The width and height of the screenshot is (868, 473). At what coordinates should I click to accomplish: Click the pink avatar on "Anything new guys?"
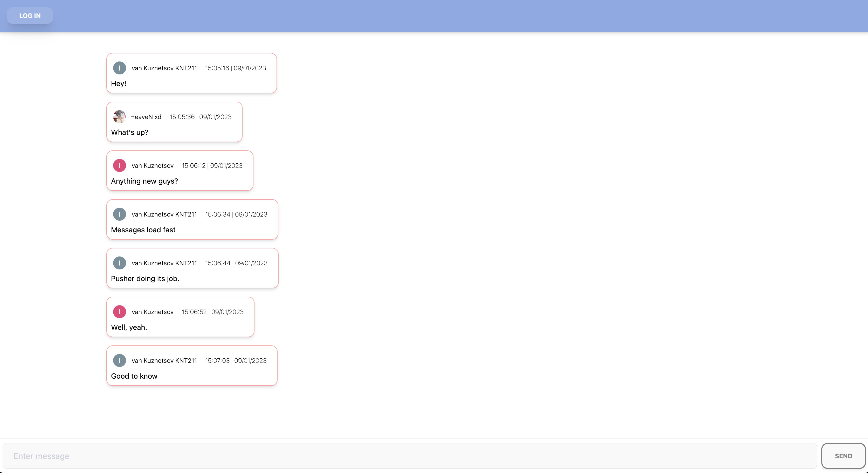119,165
